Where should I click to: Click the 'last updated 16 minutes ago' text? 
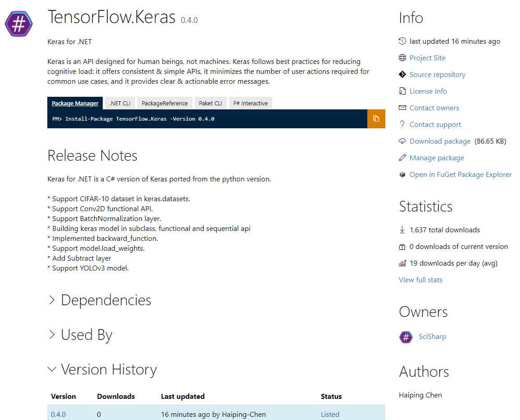pyautogui.click(x=455, y=41)
